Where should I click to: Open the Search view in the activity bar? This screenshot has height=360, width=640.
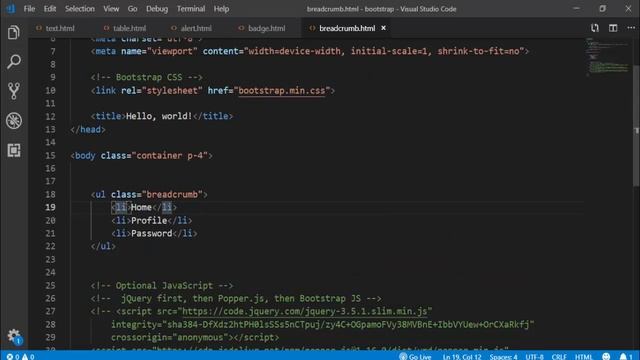(13, 62)
